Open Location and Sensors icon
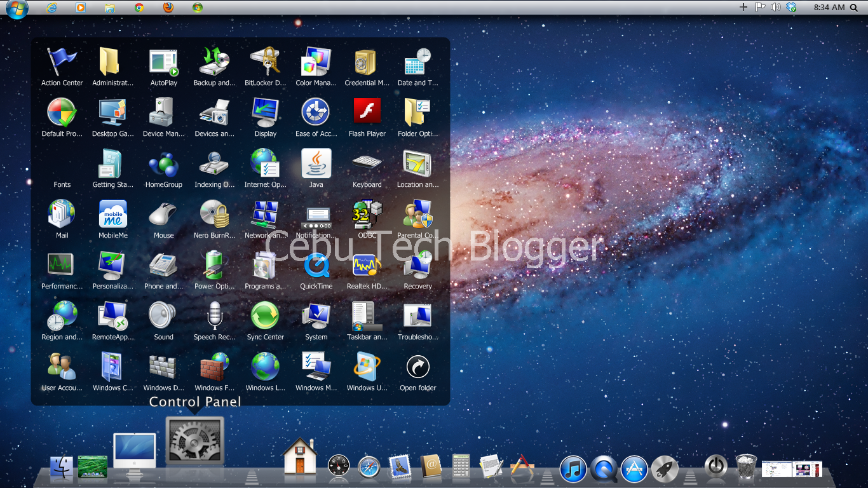 point(418,163)
